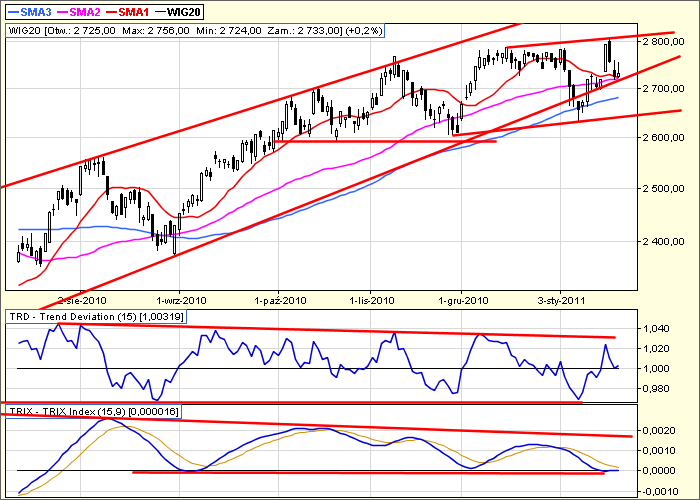
Task: Click the 0,0000 TRIX axis value
Action: point(659,471)
